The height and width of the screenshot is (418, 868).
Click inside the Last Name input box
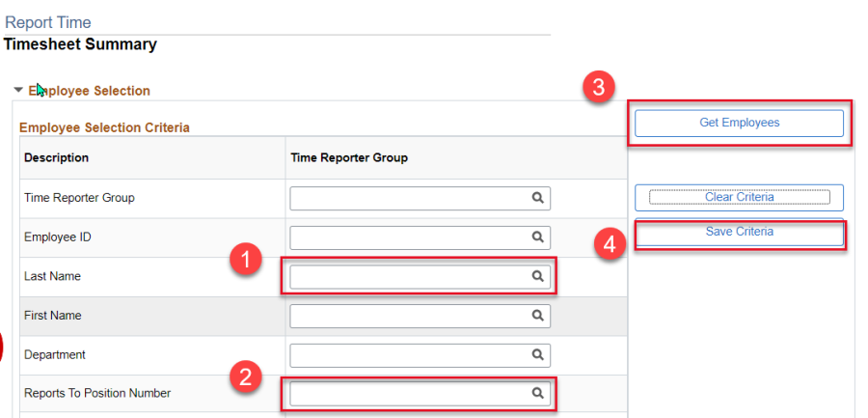pyautogui.click(x=420, y=277)
